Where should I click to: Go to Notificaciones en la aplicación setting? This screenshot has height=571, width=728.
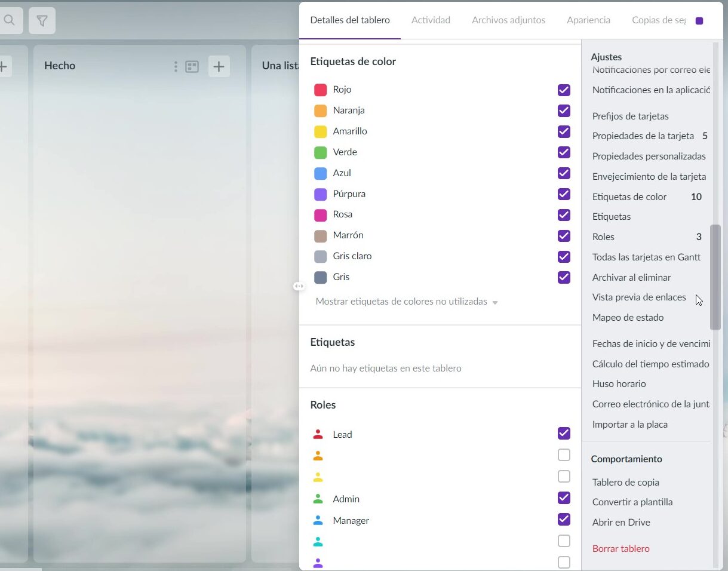point(651,90)
